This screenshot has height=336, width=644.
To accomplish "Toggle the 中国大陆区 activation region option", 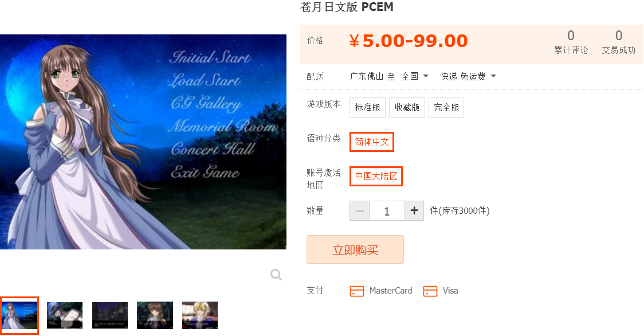I will 376,176.
